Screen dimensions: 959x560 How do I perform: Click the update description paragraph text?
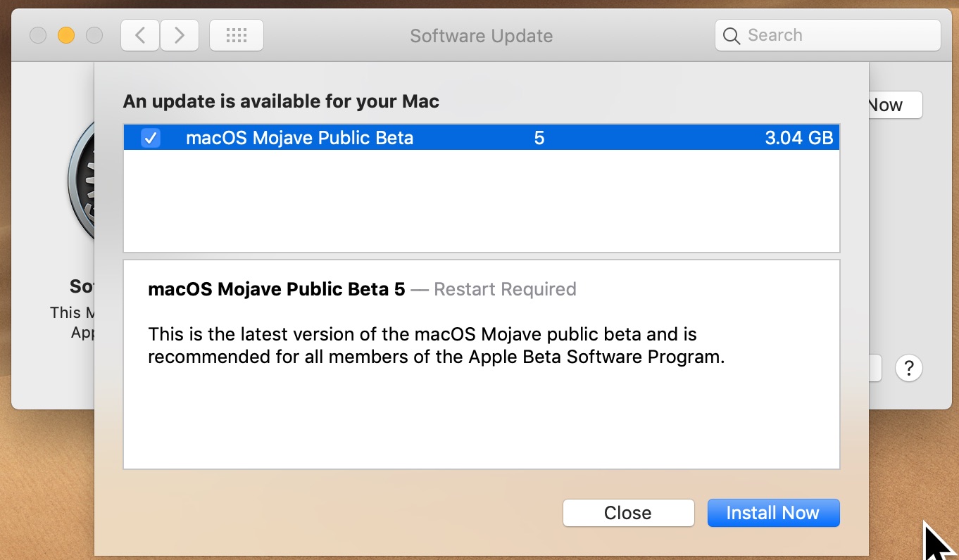437,345
